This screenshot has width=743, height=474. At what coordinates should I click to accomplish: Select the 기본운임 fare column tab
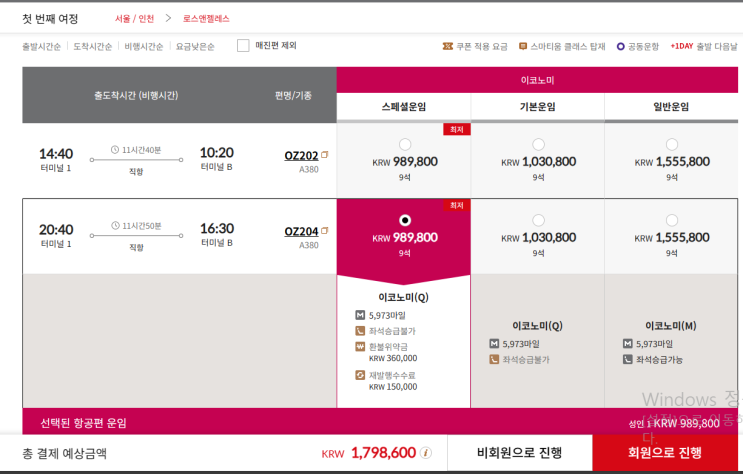click(x=537, y=107)
